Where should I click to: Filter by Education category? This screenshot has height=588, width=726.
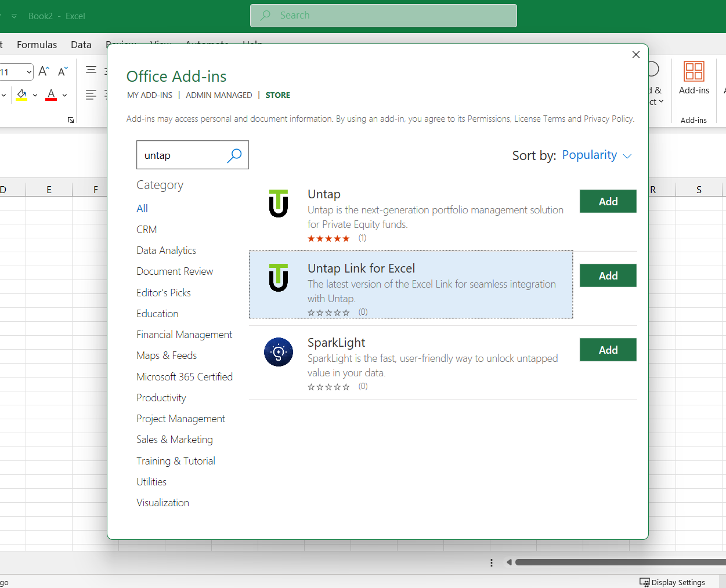click(x=157, y=314)
